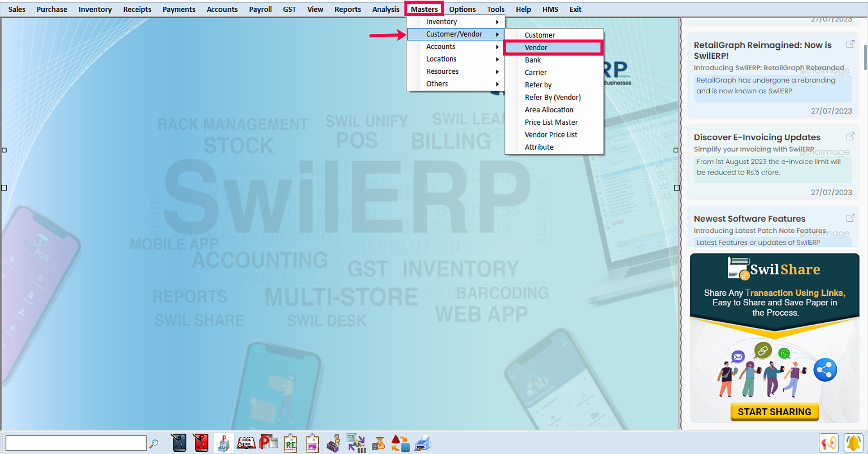Screen dimensions: 868x454
Task: Select Price List Master option
Action: click(x=554, y=122)
